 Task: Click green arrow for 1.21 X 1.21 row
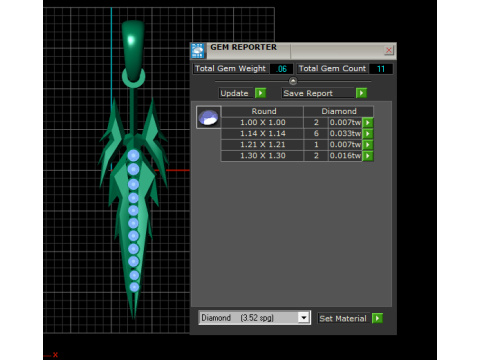pos(368,145)
